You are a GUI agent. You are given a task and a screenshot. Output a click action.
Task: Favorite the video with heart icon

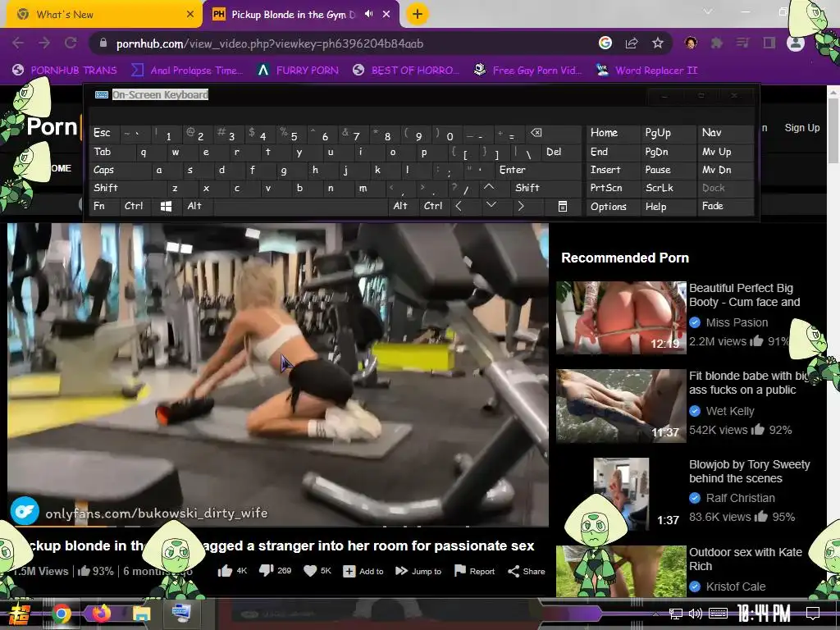coord(310,571)
